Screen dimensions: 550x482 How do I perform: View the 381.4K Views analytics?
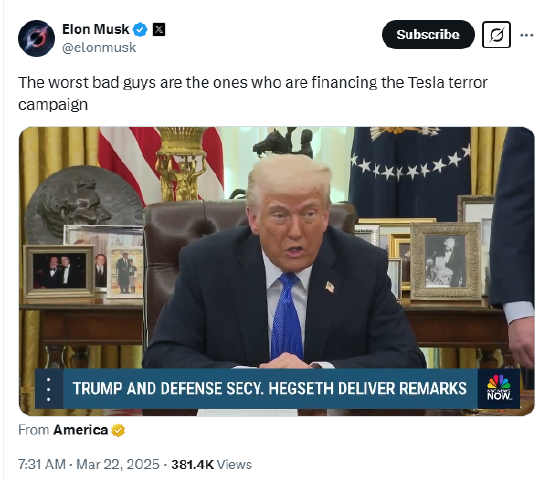212,464
